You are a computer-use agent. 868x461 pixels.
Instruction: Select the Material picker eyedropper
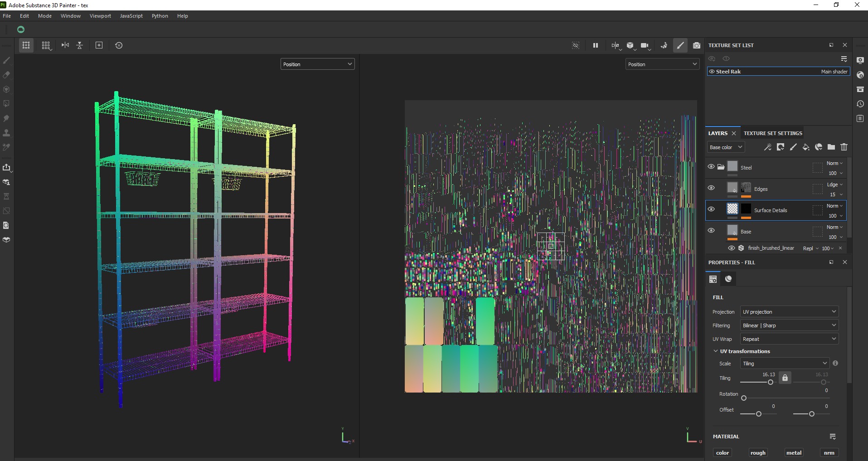[x=6, y=147]
